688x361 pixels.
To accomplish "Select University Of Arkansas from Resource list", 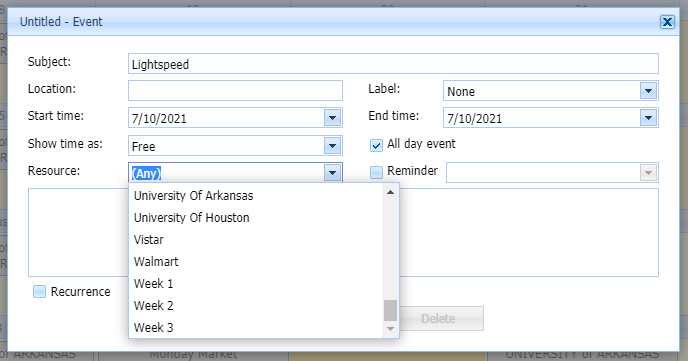I will 256,196.
